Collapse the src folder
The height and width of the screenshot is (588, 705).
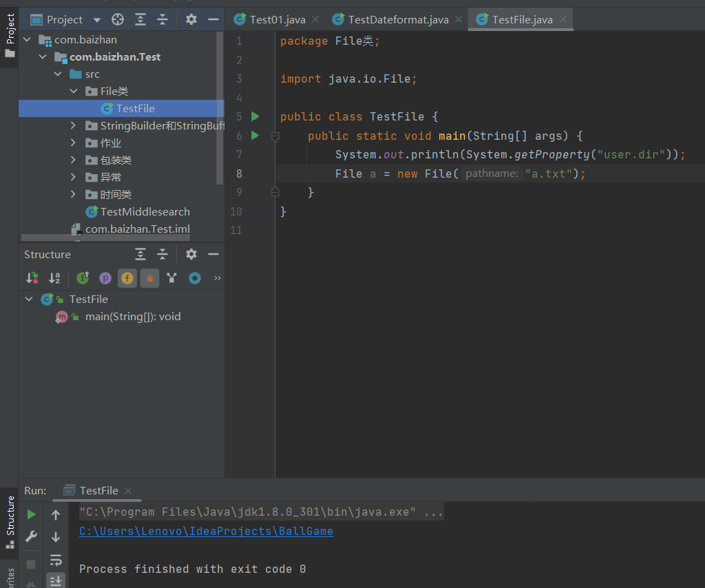pyautogui.click(x=58, y=74)
